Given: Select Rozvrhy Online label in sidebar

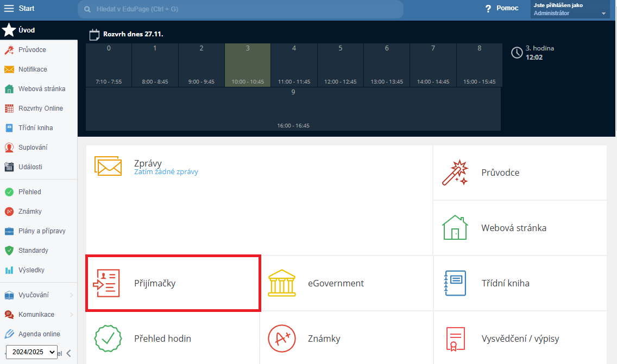Looking at the screenshot, I should (41, 108).
